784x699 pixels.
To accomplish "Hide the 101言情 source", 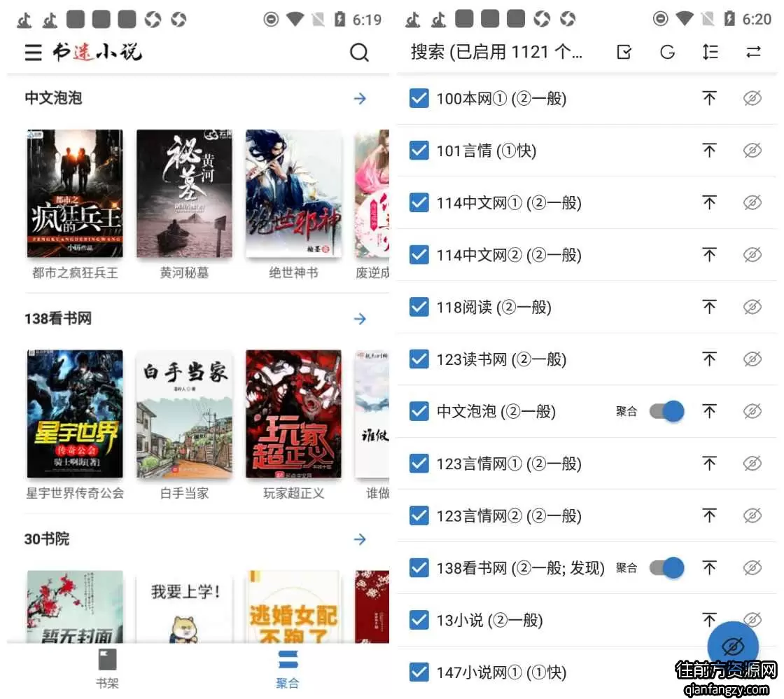I will 752,150.
